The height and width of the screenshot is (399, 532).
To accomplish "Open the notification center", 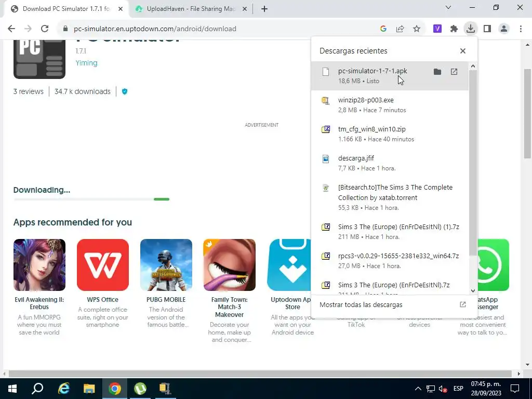I will [515, 389].
